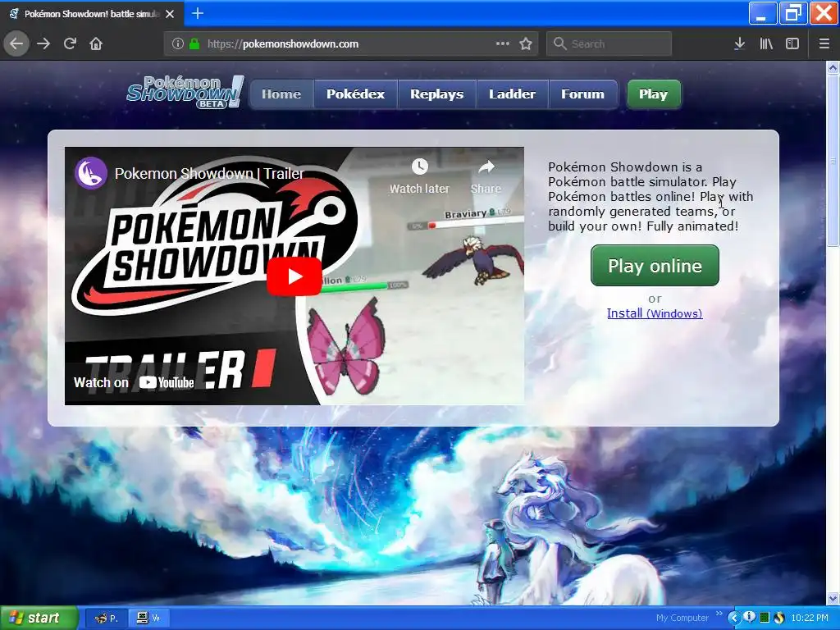Click Watch on YouTube link
The height and width of the screenshot is (630, 840).
[134, 382]
